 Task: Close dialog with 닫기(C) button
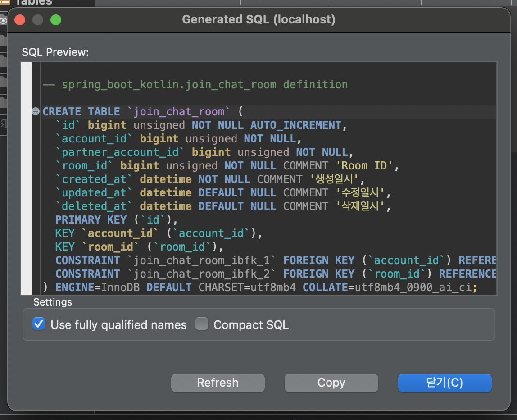coord(444,383)
